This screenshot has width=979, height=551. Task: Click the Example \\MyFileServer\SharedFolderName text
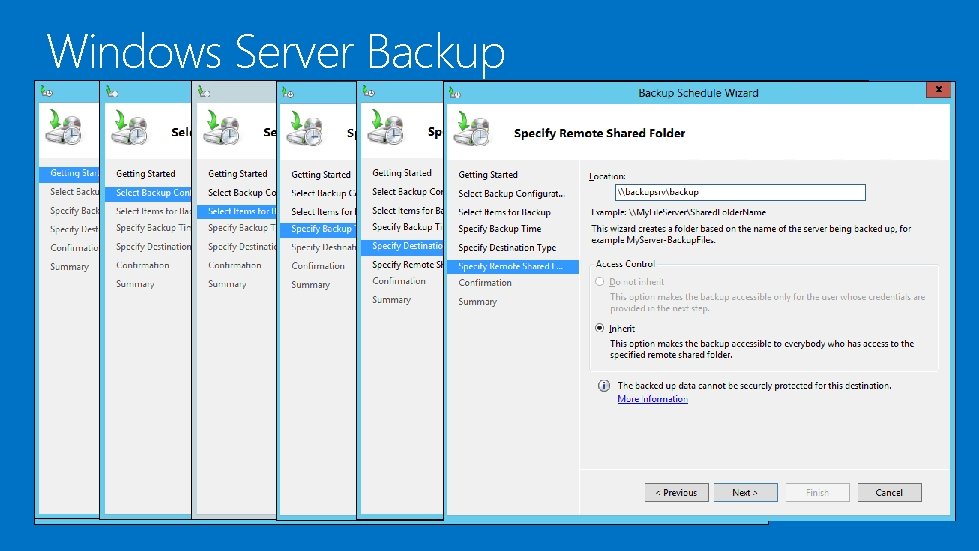click(679, 212)
